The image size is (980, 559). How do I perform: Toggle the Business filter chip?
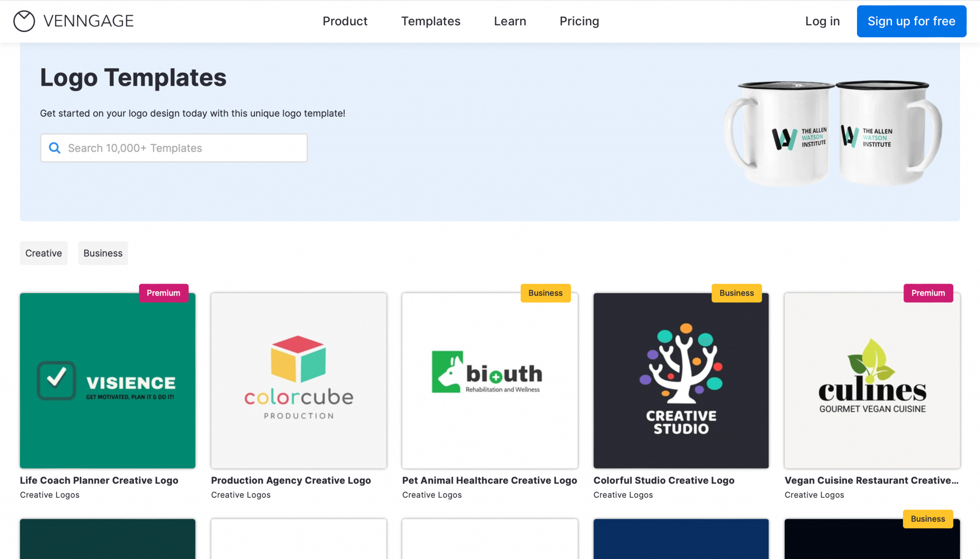tap(102, 253)
